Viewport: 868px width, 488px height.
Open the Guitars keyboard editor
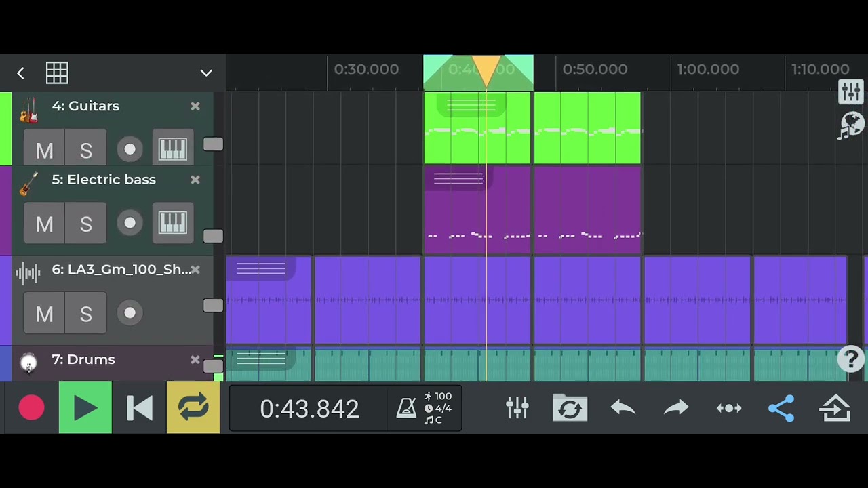tap(172, 148)
